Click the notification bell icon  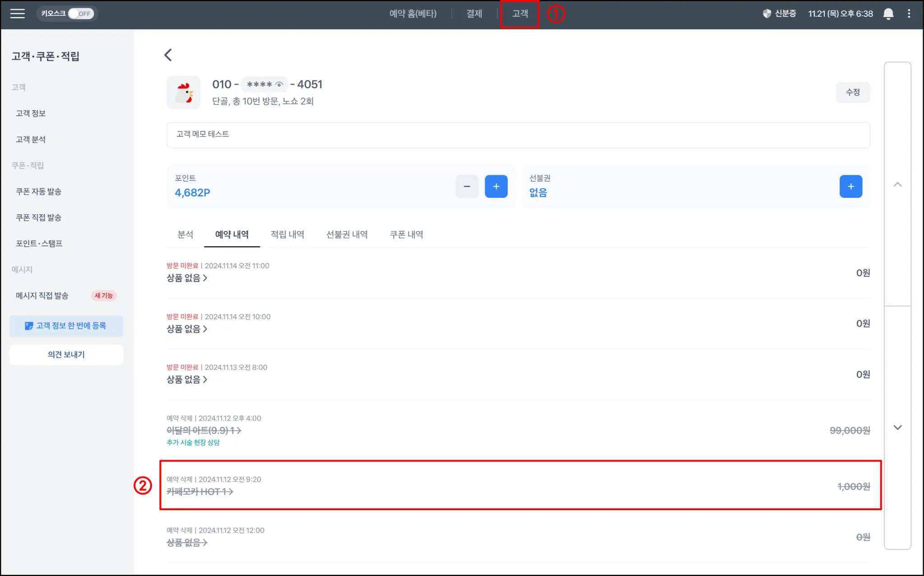[888, 14]
